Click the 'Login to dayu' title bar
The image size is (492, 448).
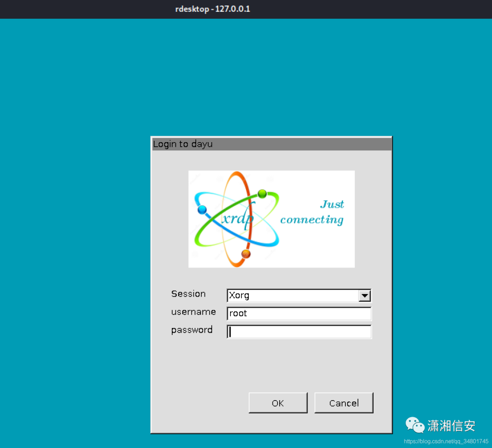point(272,144)
